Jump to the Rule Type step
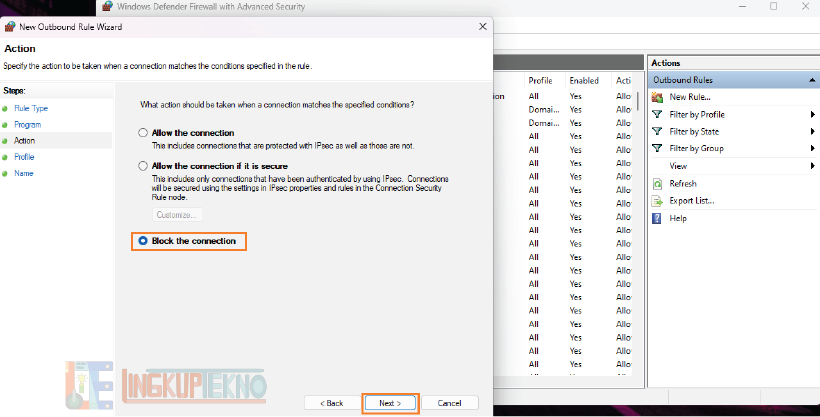Viewport: 820px width, 417px height. point(31,108)
